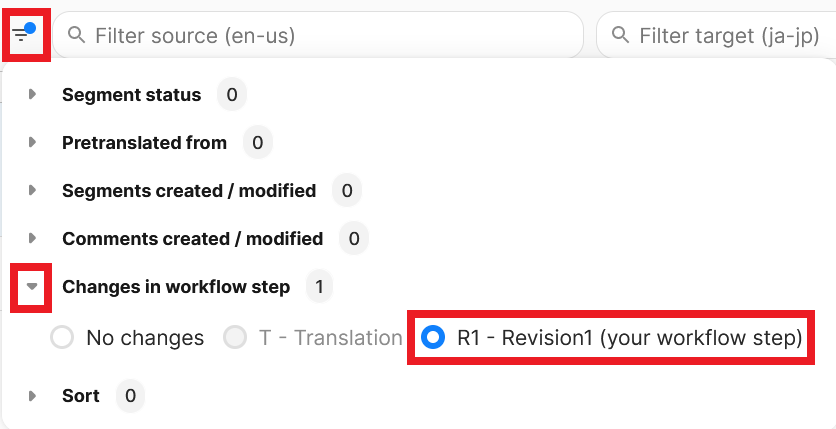
Task: Click the filter icon with blue dot
Action: pos(23,36)
